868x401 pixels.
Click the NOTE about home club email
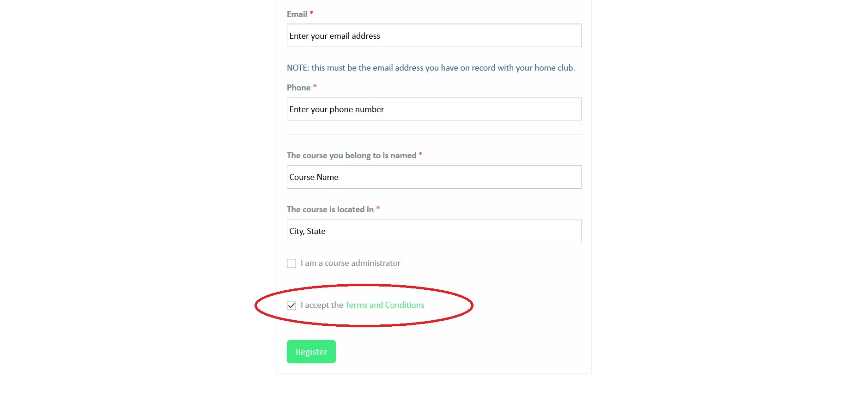[431, 68]
